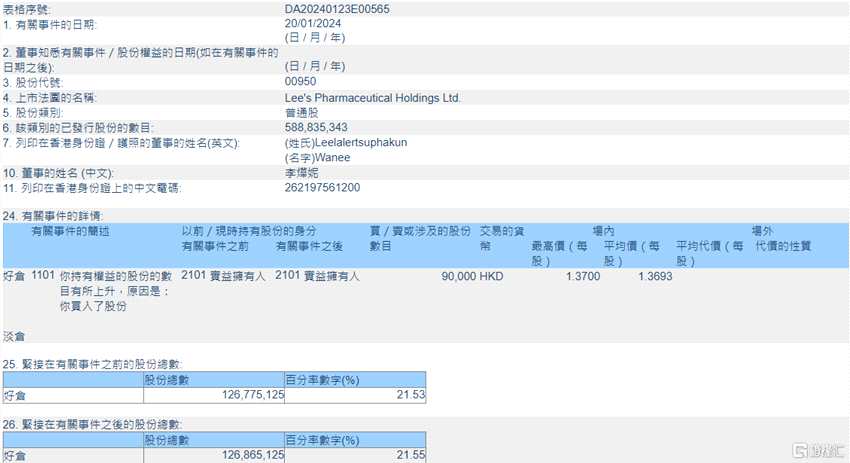850x463 pixels.
Task: Select total shares after event 126,865,125
Action: point(253,455)
